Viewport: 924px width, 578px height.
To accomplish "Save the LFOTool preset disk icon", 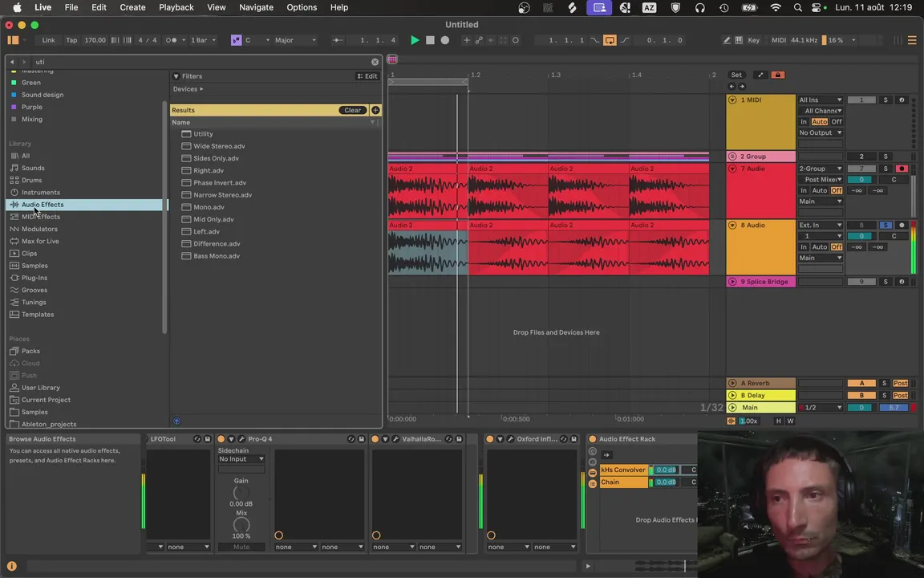I will click(x=208, y=439).
